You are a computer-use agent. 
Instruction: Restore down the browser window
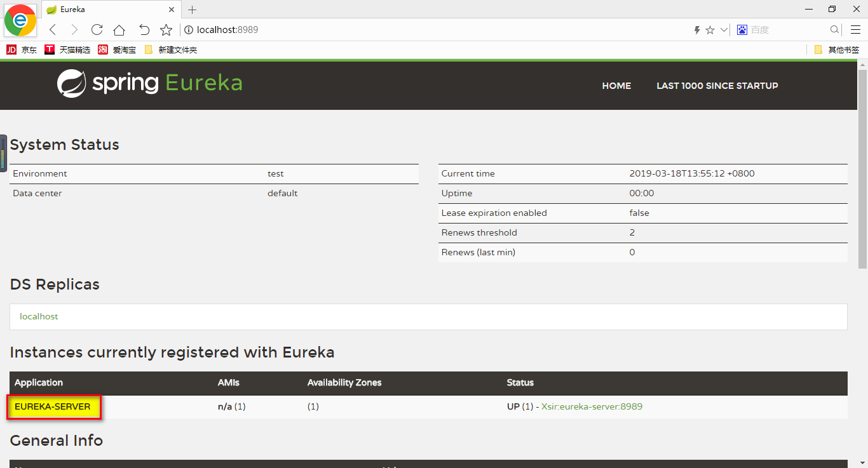coord(832,9)
